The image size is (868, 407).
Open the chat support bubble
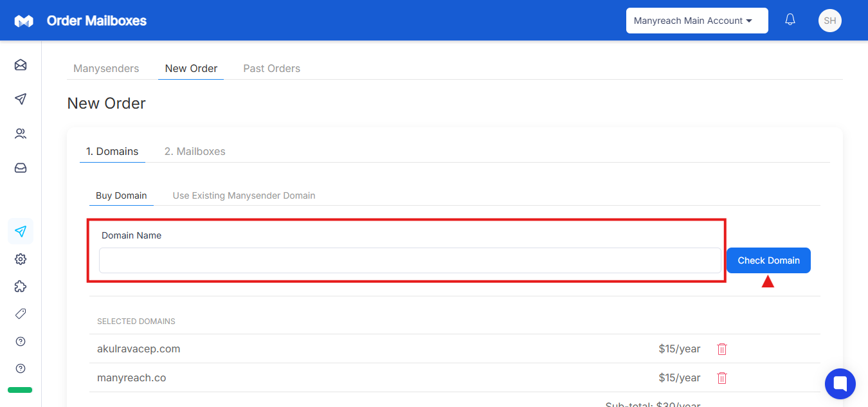coord(840,384)
